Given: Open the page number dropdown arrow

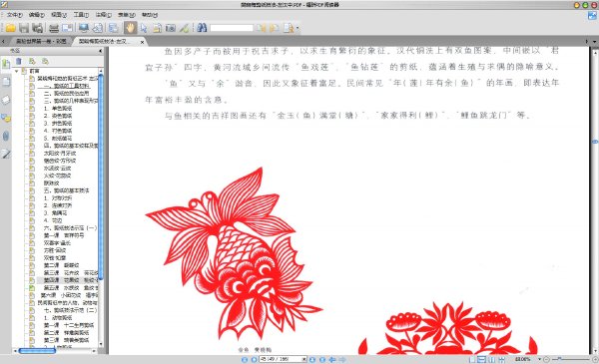Looking at the screenshot, I should pos(304,359).
